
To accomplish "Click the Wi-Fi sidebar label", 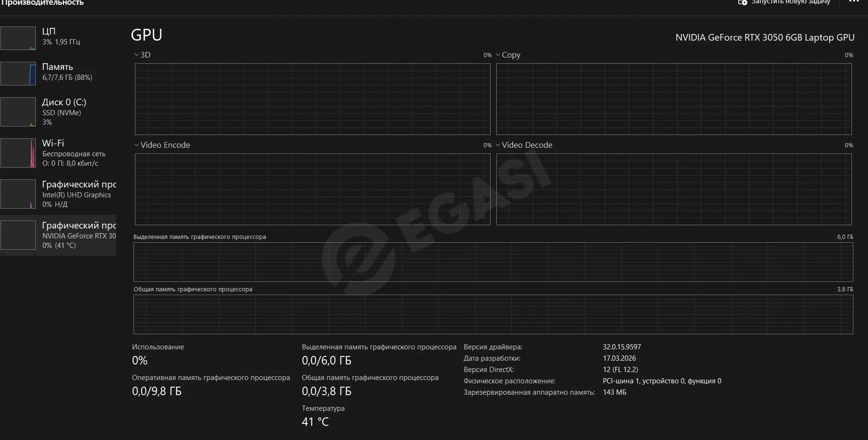I will 53,143.
